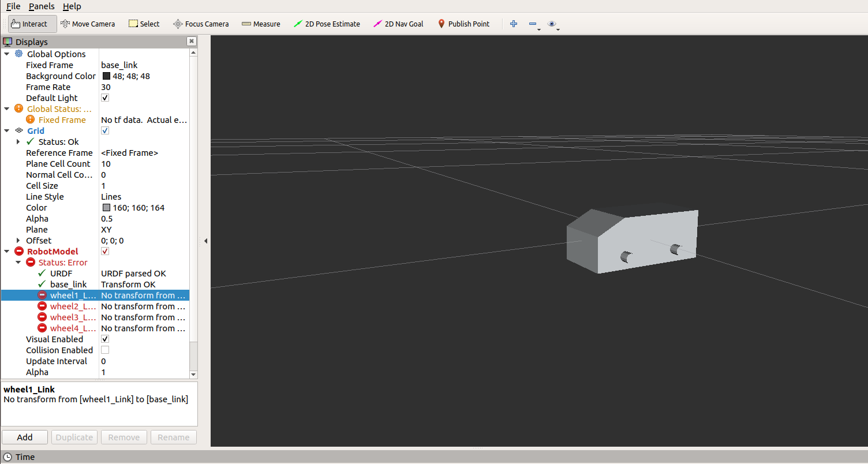Viewport: 868px width, 464px height.
Task: Open the Panels menu
Action: click(x=42, y=6)
